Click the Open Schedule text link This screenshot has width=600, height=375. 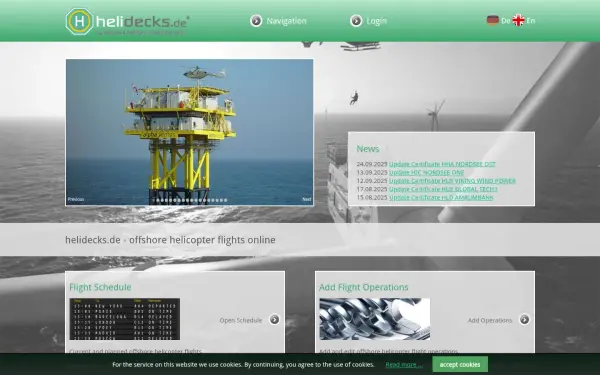tap(241, 320)
